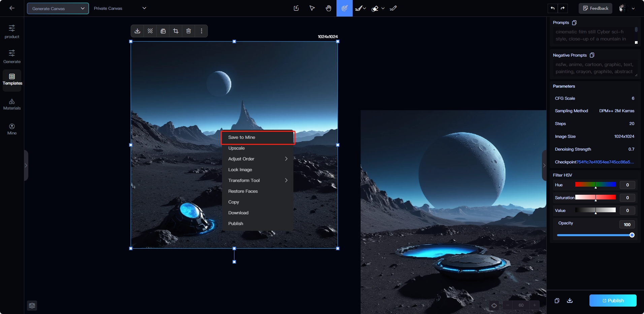Open the Templates sidebar panel

click(x=12, y=80)
